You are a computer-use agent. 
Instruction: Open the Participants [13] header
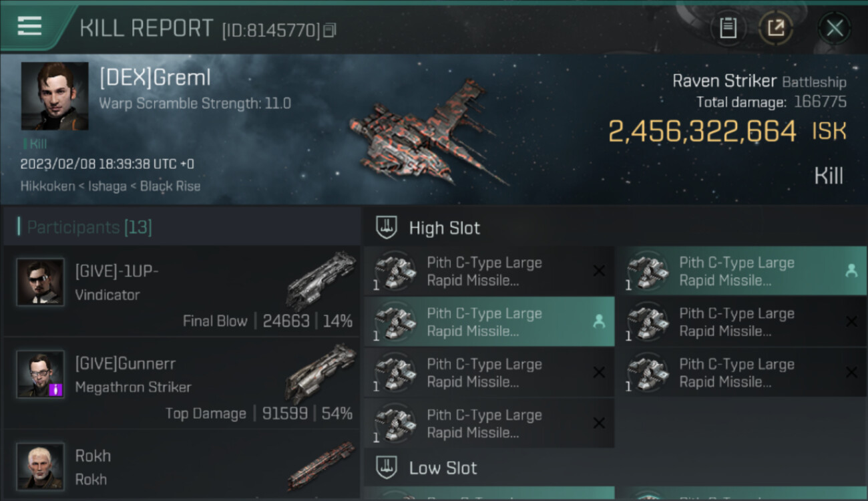[89, 228]
